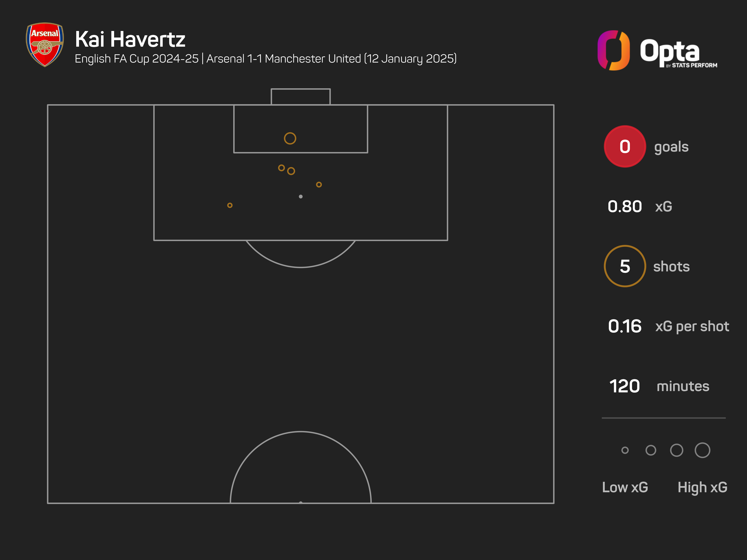
Task: Click the orange-ringed shots circle showing 5
Action: pos(625,266)
